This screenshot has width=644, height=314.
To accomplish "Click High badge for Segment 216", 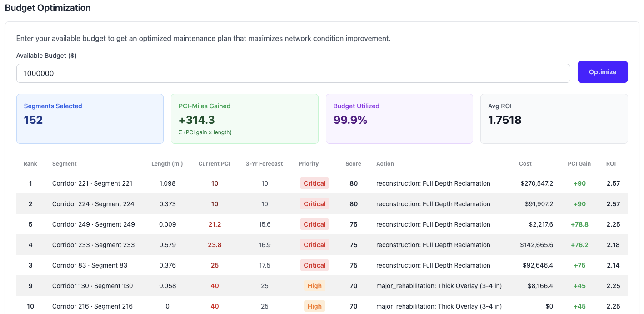I will (x=315, y=306).
